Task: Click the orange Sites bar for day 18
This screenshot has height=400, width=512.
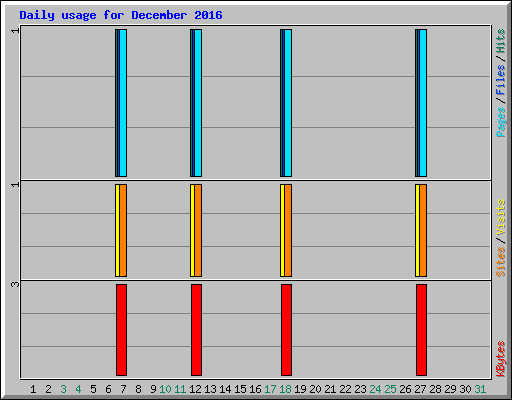Action: point(288,230)
